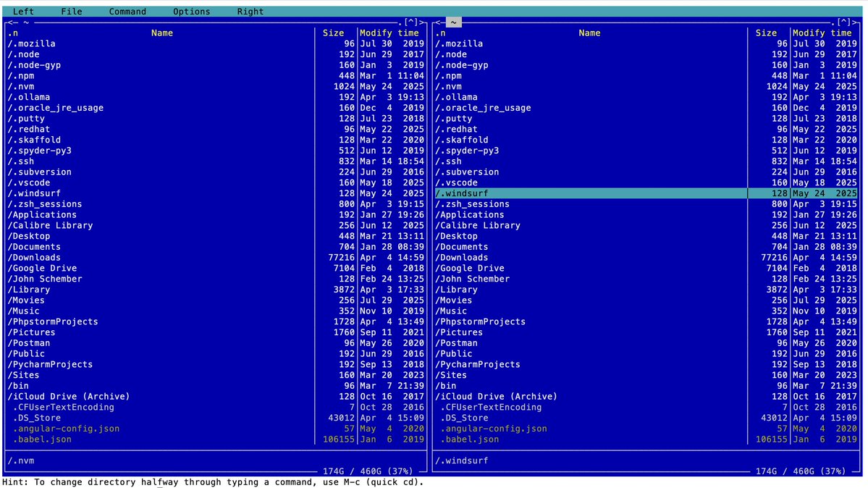
Task: Select /.oracle_jre_usage in the left panel
Action: tap(216, 108)
